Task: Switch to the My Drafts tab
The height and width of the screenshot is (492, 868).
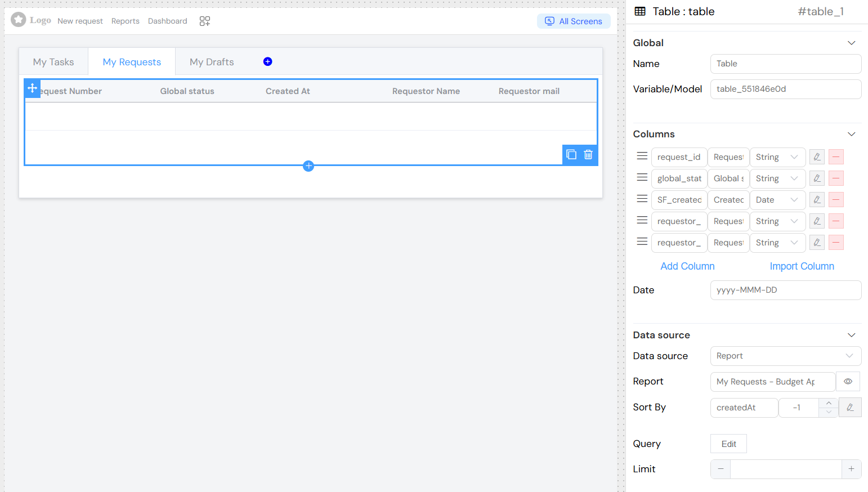Action: click(212, 62)
